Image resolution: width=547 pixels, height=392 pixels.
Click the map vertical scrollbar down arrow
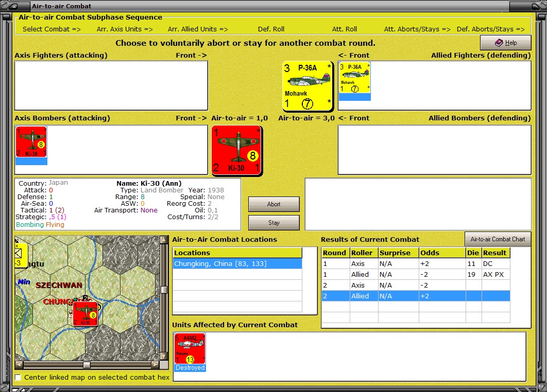(164, 357)
